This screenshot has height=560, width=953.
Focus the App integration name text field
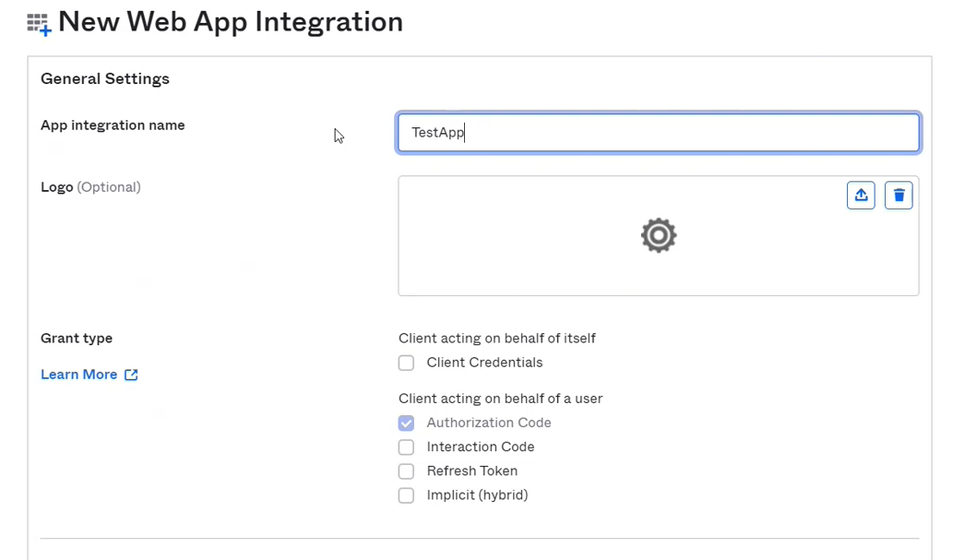pyautogui.click(x=658, y=133)
